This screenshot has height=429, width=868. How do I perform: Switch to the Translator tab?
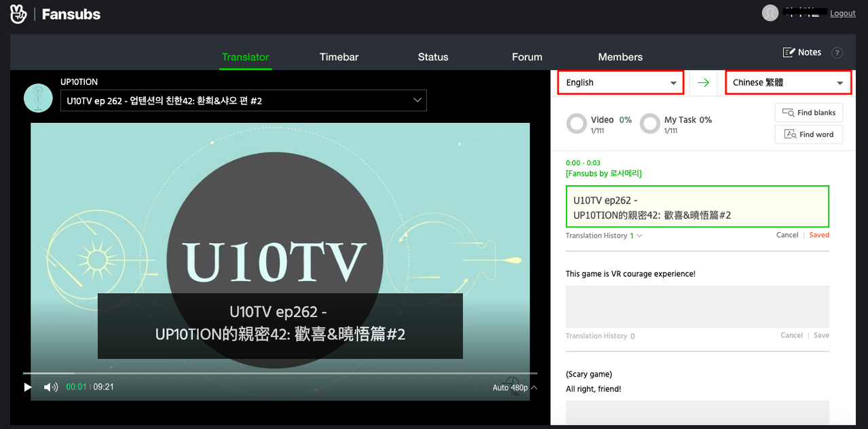click(x=246, y=57)
